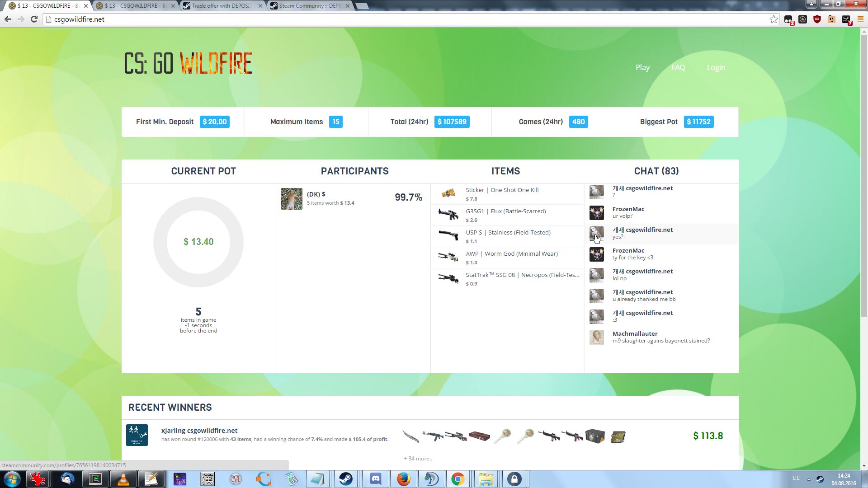Click the uBlock extension icon
The height and width of the screenshot is (488, 868).
(817, 19)
